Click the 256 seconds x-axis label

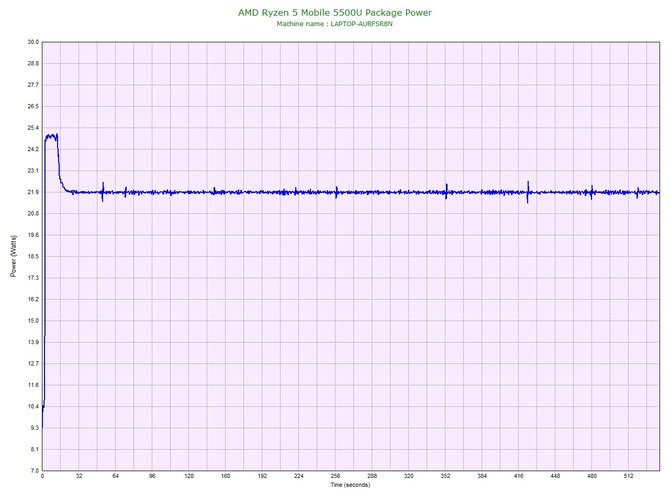(335, 476)
